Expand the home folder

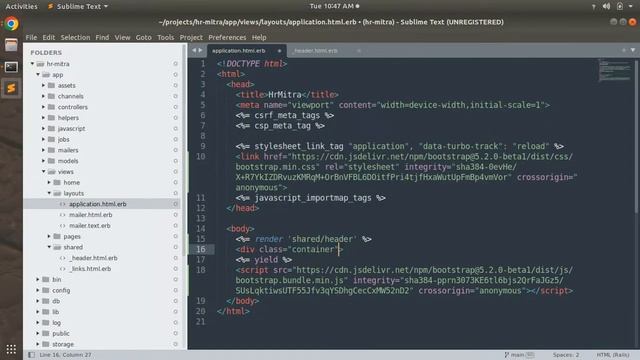[49, 182]
